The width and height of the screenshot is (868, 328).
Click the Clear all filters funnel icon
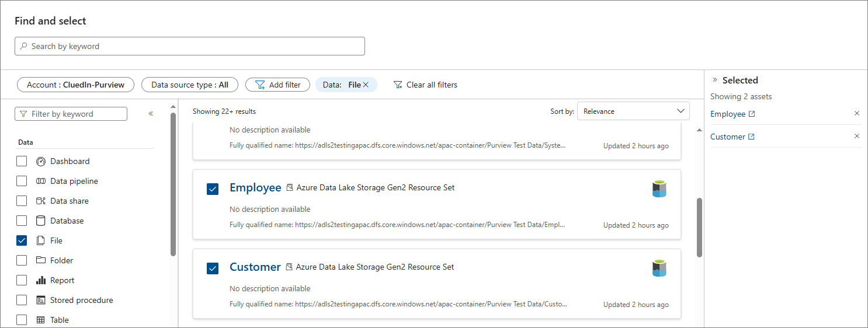point(398,85)
